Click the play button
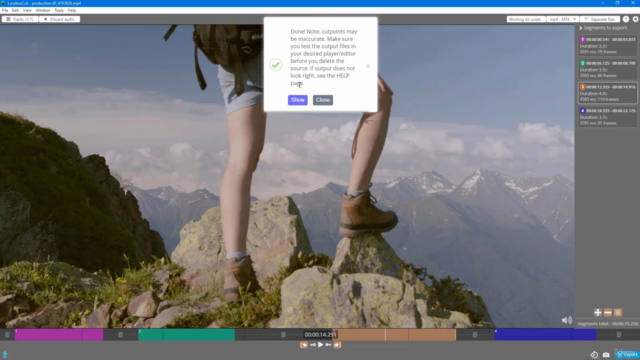 tap(320, 345)
